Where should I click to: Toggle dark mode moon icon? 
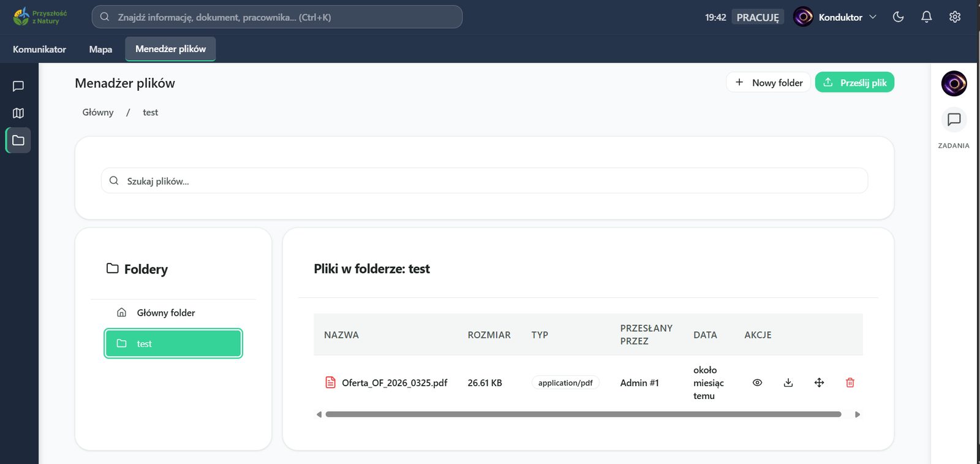pyautogui.click(x=899, y=17)
